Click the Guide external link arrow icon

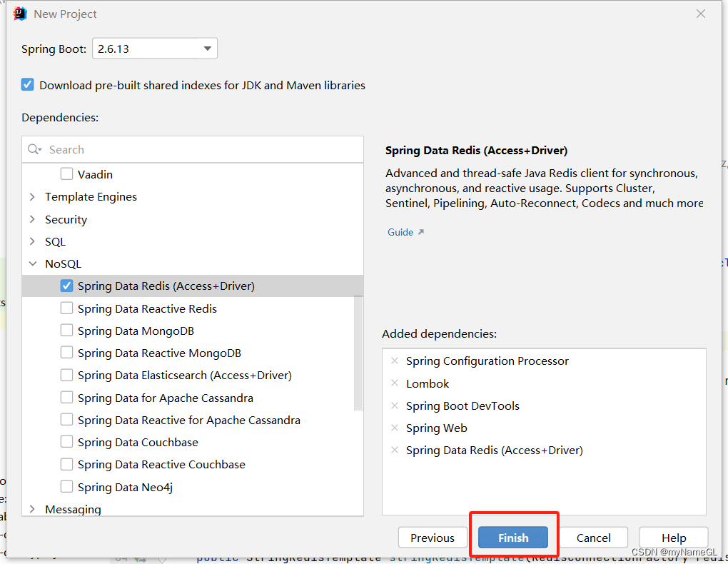[420, 232]
